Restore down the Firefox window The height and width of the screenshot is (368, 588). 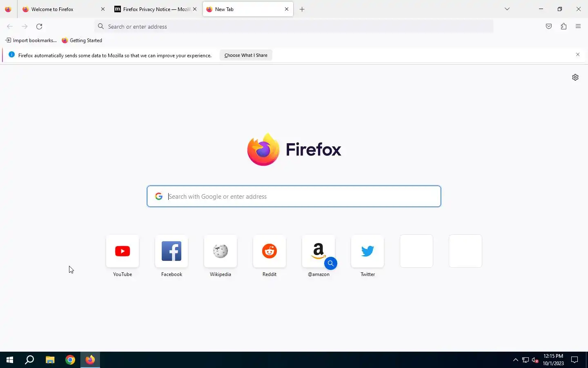point(560,9)
